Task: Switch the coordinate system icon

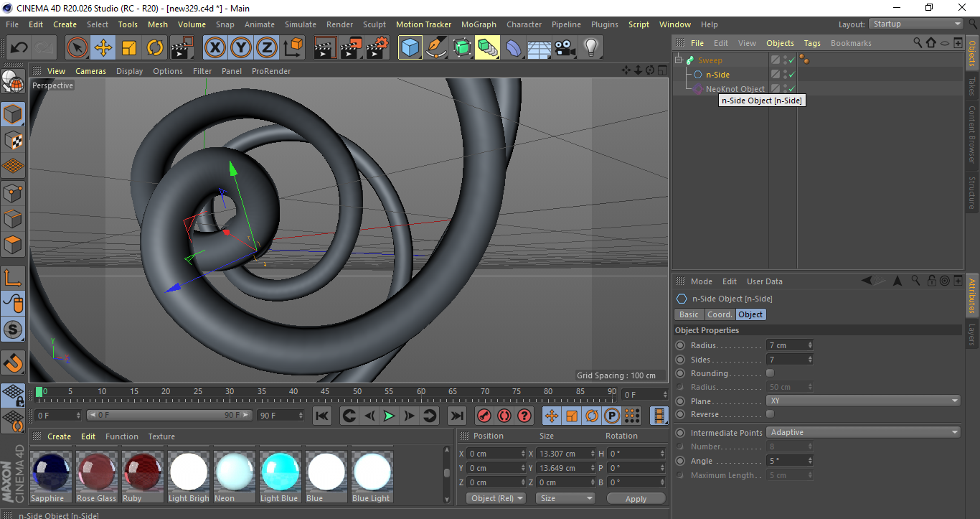Action: point(293,48)
